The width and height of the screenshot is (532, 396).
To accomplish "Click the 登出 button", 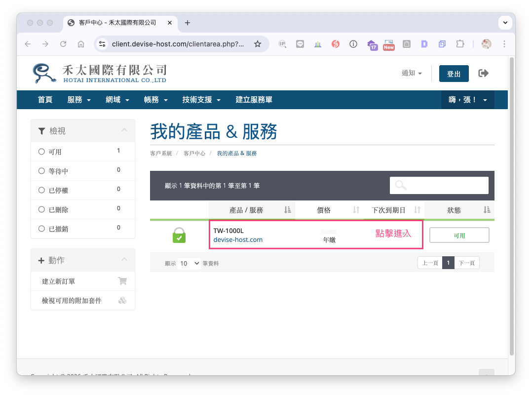I will (454, 74).
